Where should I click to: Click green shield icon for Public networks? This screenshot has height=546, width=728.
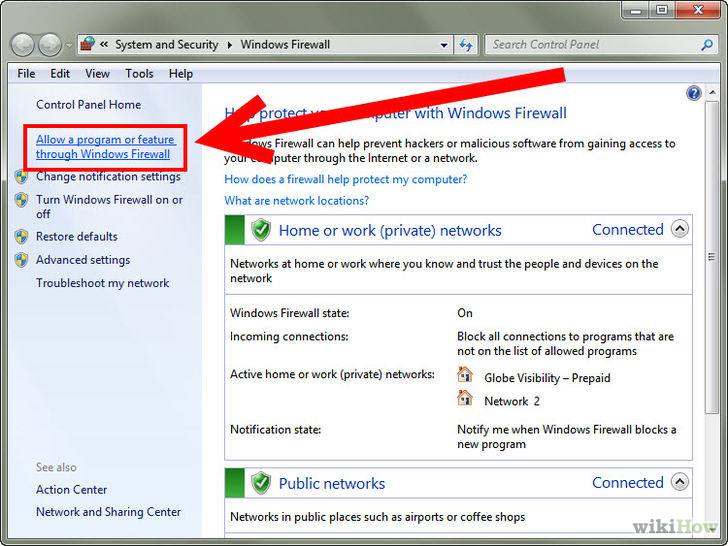tap(261, 483)
